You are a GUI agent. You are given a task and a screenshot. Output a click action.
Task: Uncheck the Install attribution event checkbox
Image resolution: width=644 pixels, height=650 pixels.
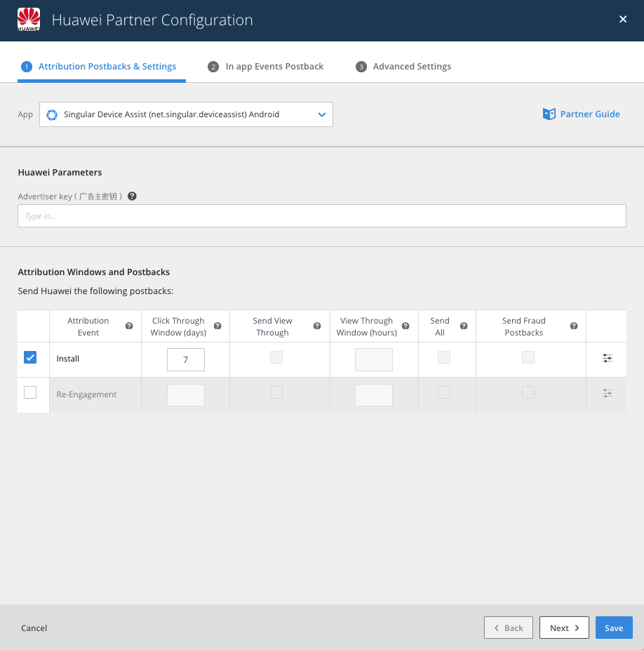30,357
